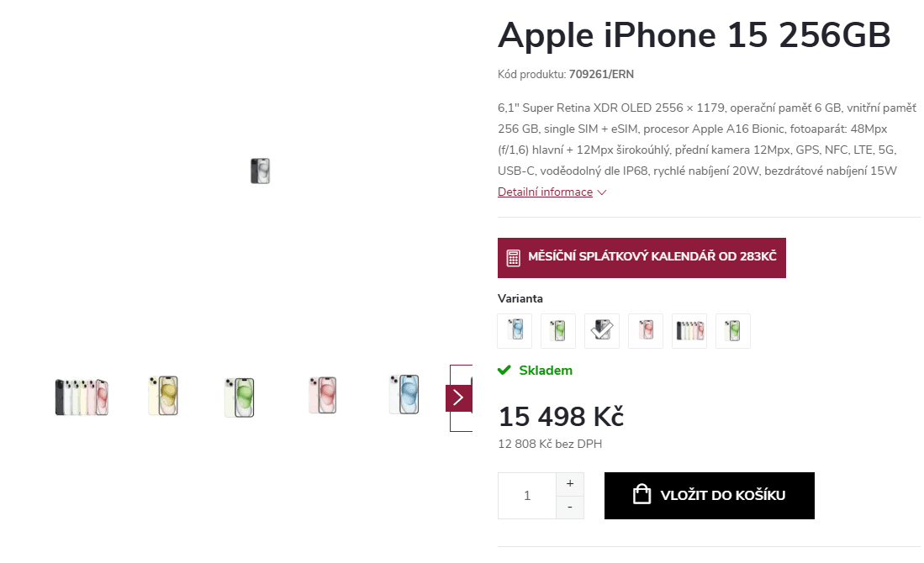Select the green iPhone variant swatch
This screenshot has width=924, height=563.
tap(558, 330)
